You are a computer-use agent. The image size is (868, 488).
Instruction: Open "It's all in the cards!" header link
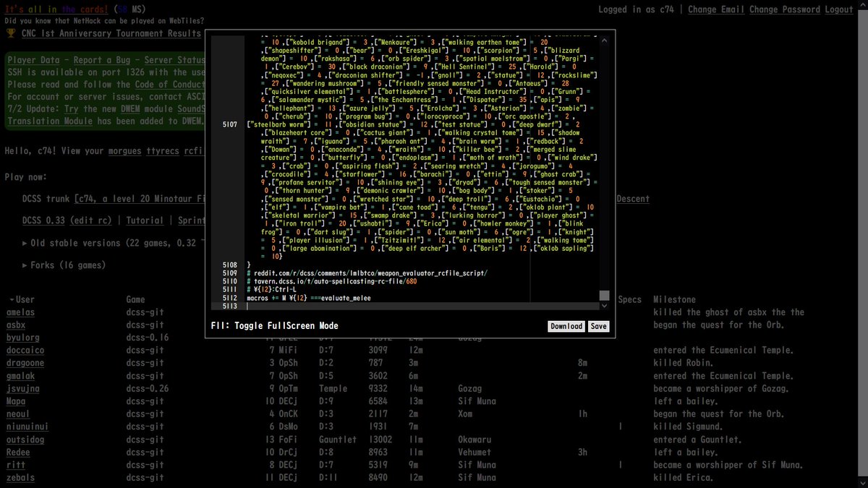point(56,9)
